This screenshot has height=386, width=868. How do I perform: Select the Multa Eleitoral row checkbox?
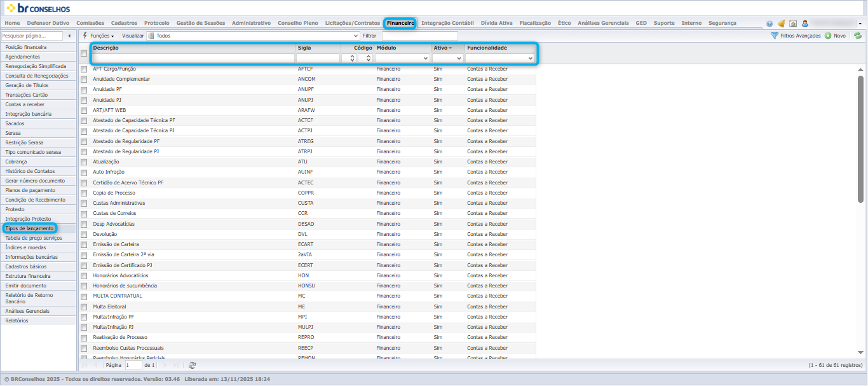coord(84,307)
